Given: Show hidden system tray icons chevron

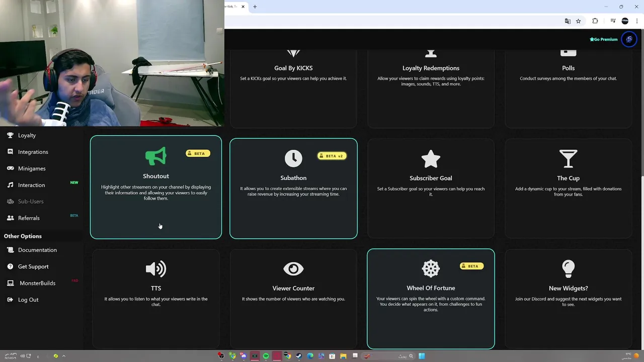Looking at the screenshot, I should (64, 356).
